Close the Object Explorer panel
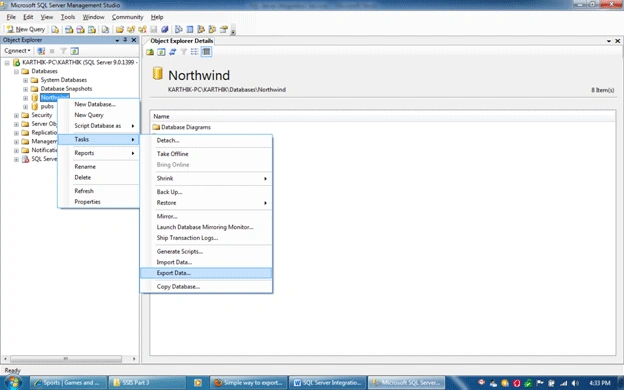The image size is (624, 390). [134, 40]
